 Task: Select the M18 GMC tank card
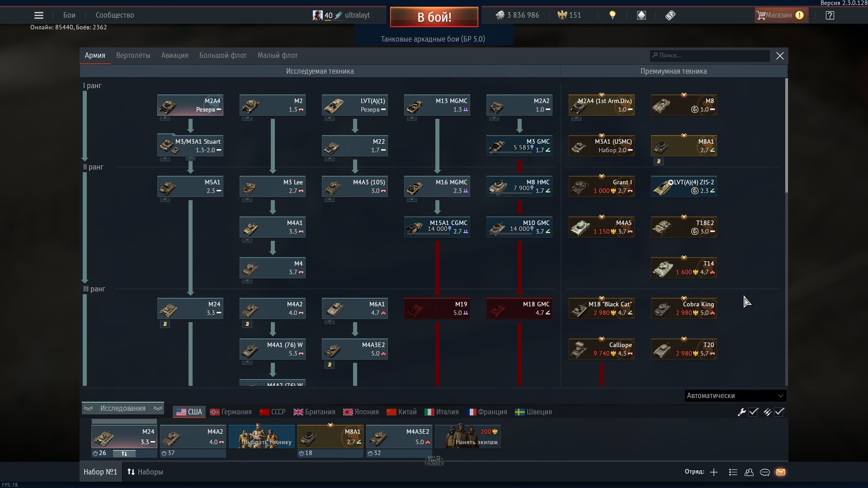click(x=519, y=309)
